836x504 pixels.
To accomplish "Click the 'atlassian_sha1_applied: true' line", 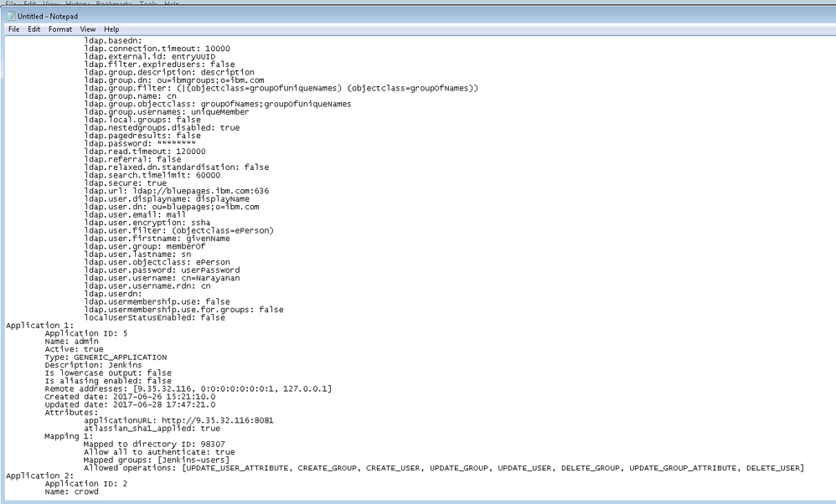I will tap(152, 429).
